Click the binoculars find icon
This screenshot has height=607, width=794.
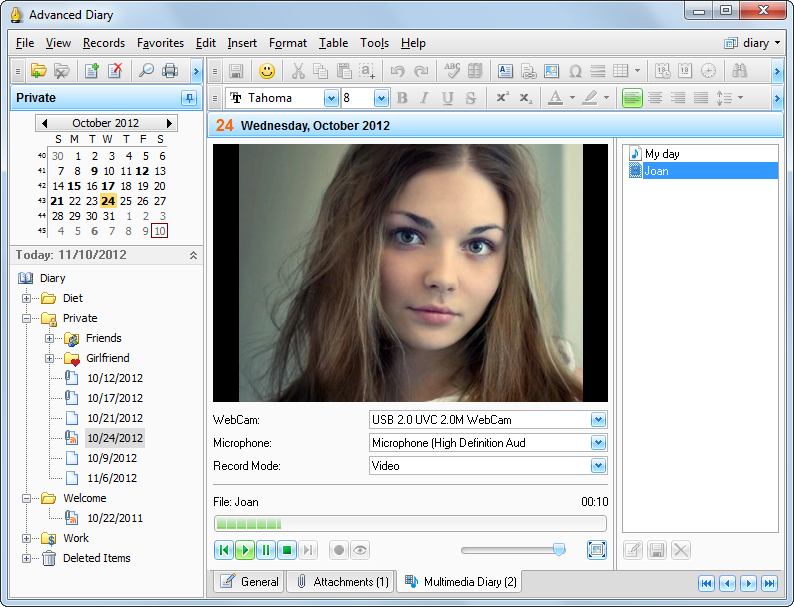[x=740, y=71]
